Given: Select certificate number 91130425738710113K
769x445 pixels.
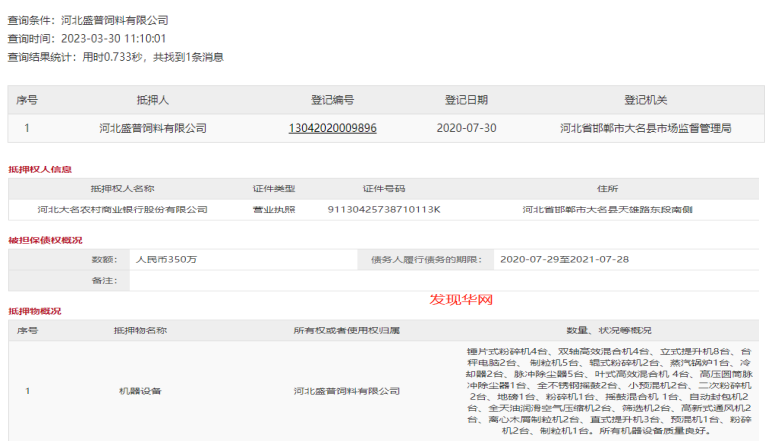Looking at the screenshot, I should (384, 209).
